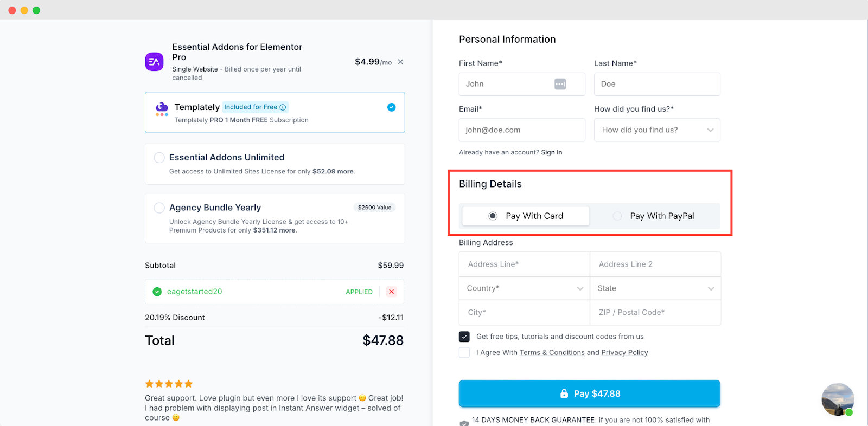The width and height of the screenshot is (868, 426).
Task: Click the Templately logo icon
Action: 161,109
